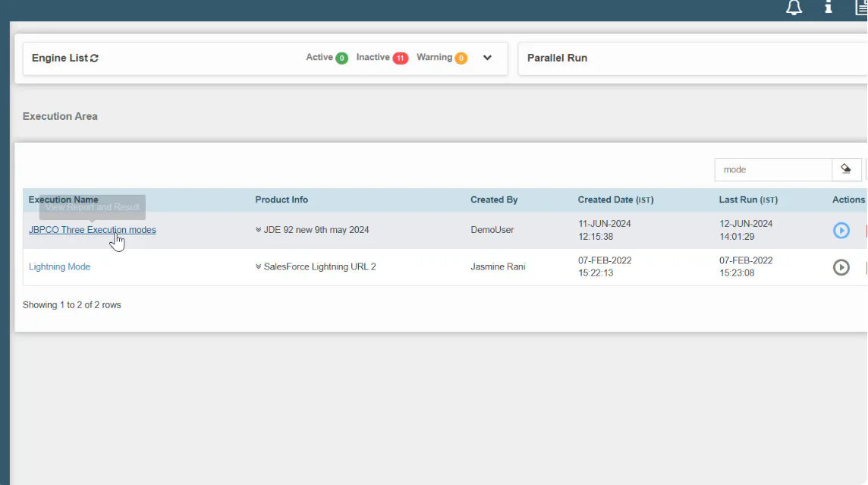Sort by Last Run (IST) column header

(x=748, y=200)
